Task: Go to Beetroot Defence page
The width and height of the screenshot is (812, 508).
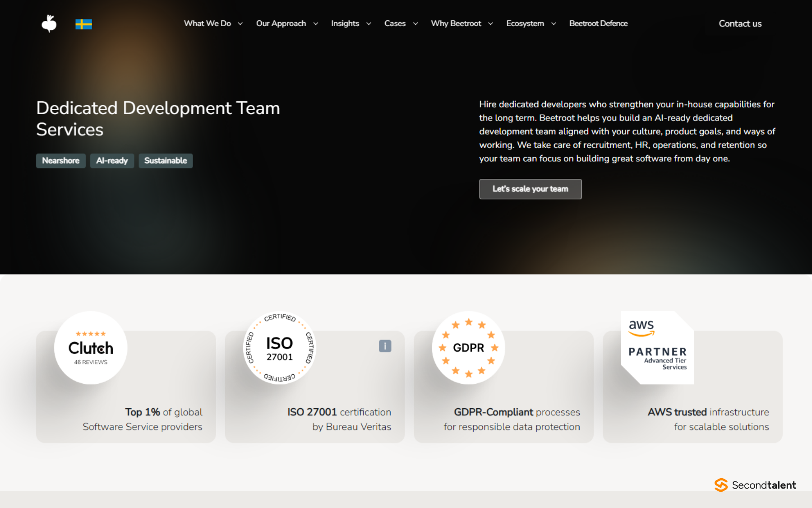Action: tap(598, 23)
